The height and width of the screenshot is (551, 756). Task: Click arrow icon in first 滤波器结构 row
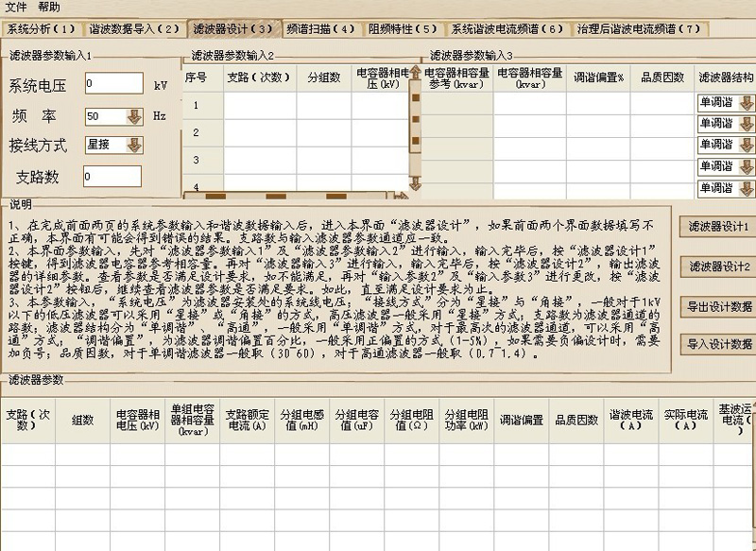746,103
